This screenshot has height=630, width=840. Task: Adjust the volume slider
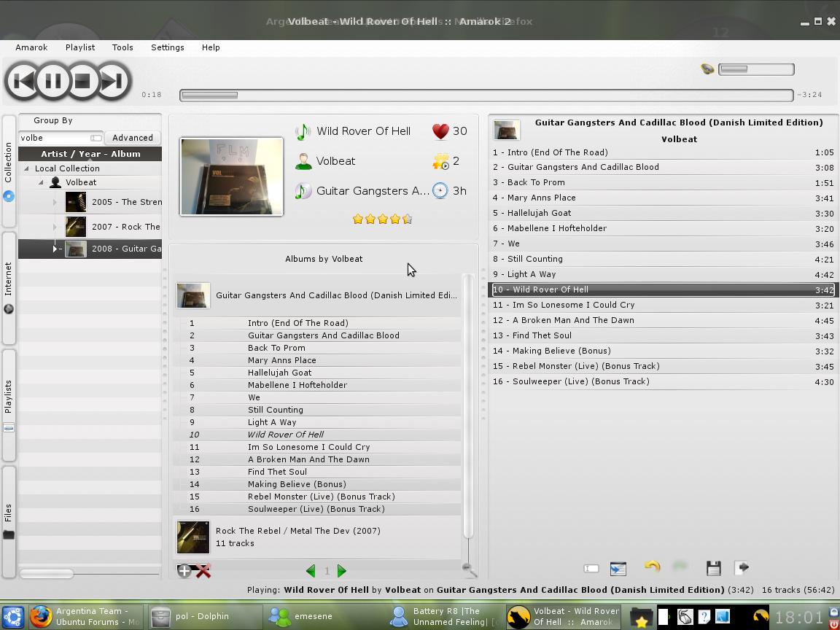point(756,69)
